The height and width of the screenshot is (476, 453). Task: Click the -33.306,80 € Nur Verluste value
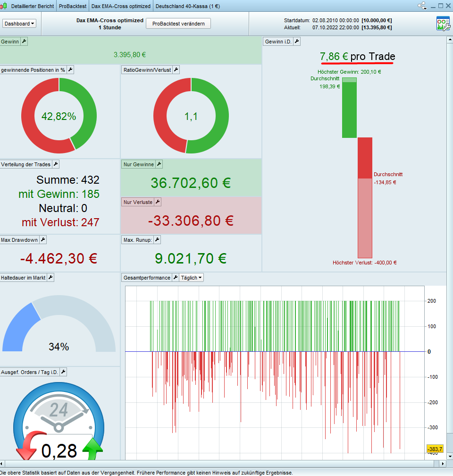[191, 221]
